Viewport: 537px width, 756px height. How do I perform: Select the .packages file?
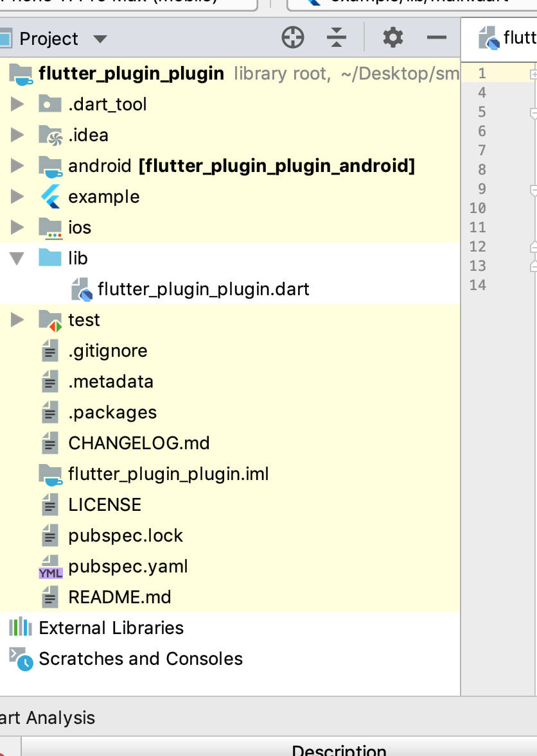point(112,413)
